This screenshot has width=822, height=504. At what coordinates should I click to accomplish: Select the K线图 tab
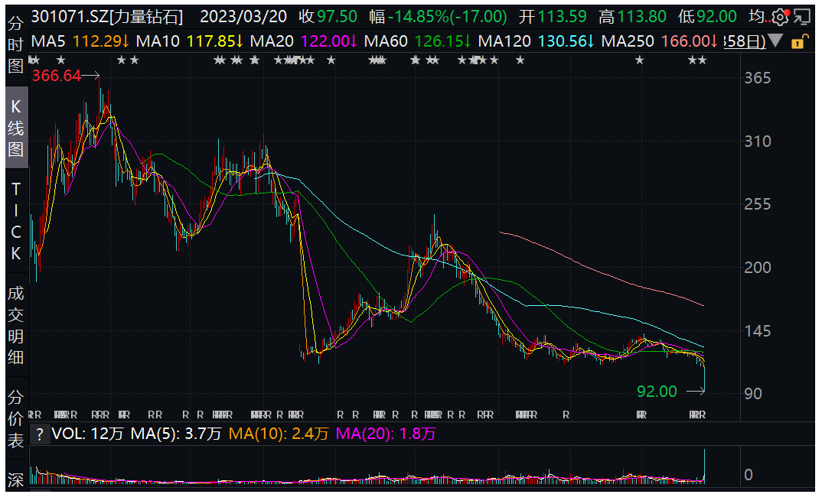click(x=15, y=128)
